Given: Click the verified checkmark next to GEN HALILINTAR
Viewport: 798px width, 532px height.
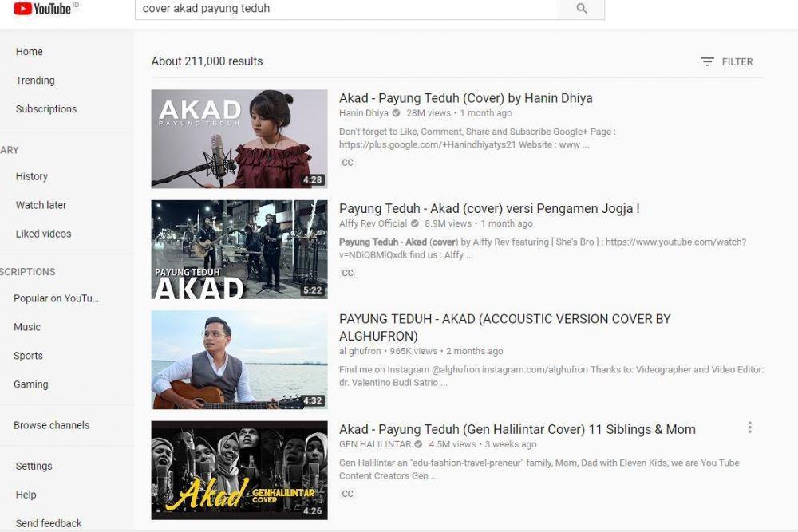Looking at the screenshot, I should 418,444.
